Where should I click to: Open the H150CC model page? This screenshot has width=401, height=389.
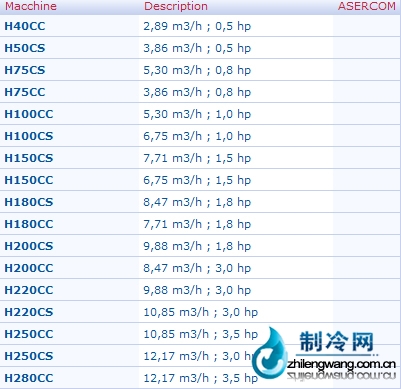[x=29, y=180]
